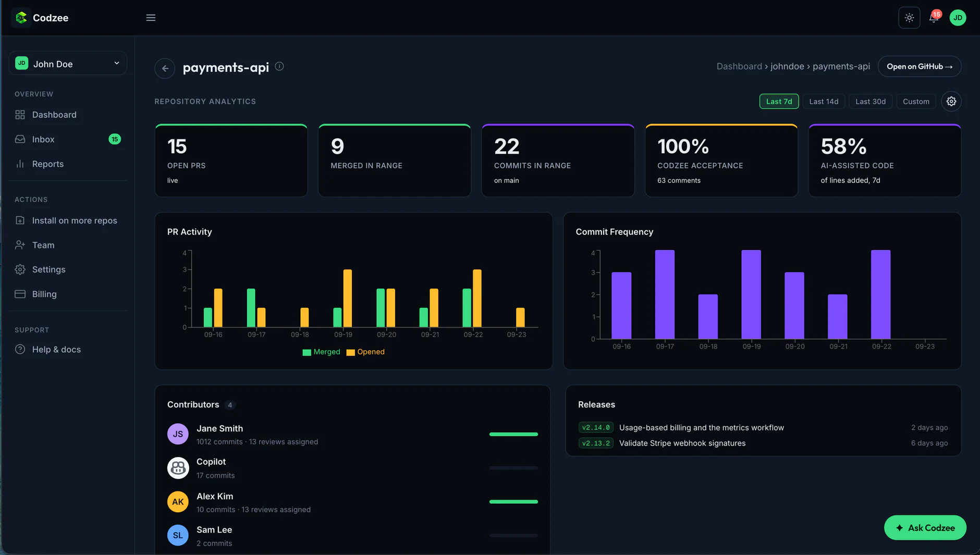Select the Last 14d range
The image size is (980, 555).
coord(824,102)
